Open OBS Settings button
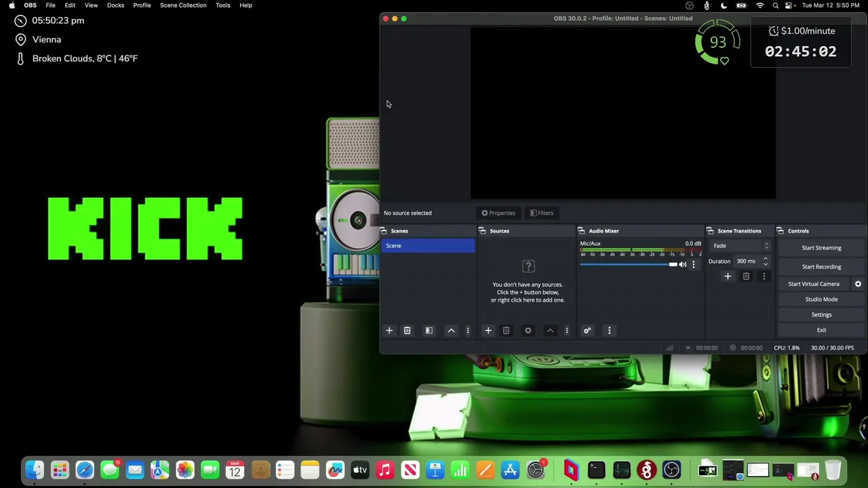This screenshot has width=868, height=488. coord(821,314)
